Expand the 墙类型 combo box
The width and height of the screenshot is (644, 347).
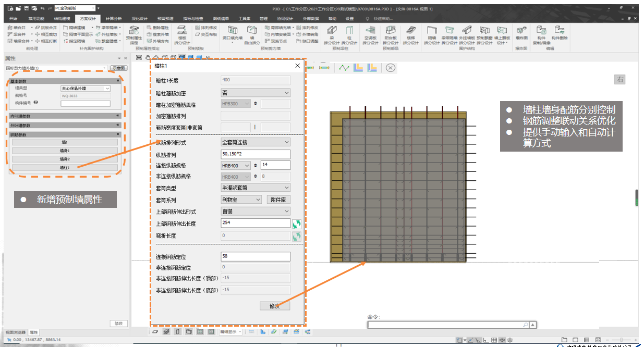point(86,89)
